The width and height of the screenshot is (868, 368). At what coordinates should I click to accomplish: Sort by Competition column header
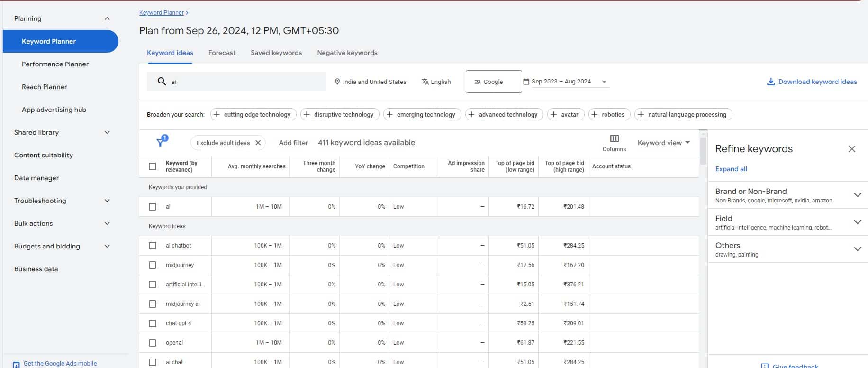409,166
